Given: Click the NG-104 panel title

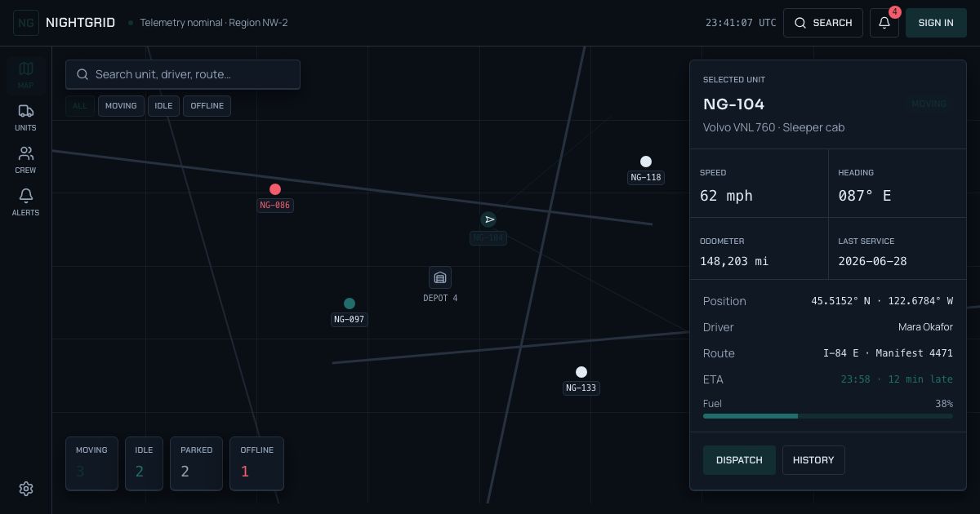Looking at the screenshot, I should point(734,104).
